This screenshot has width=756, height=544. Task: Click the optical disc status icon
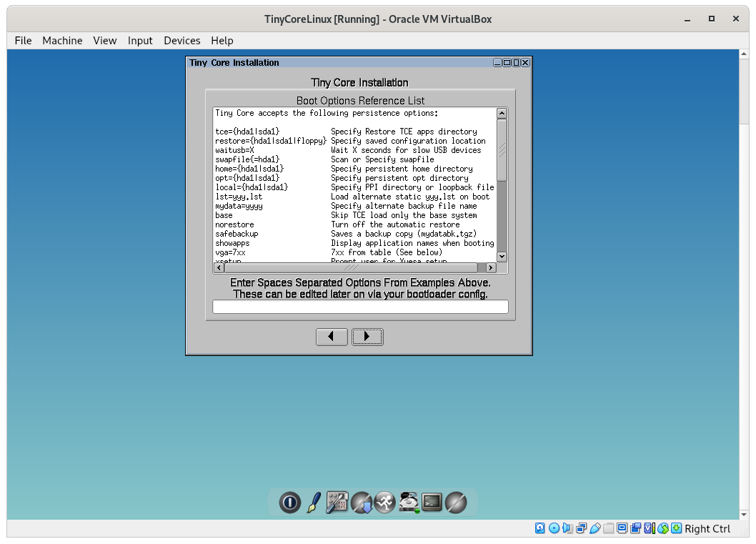[554, 528]
